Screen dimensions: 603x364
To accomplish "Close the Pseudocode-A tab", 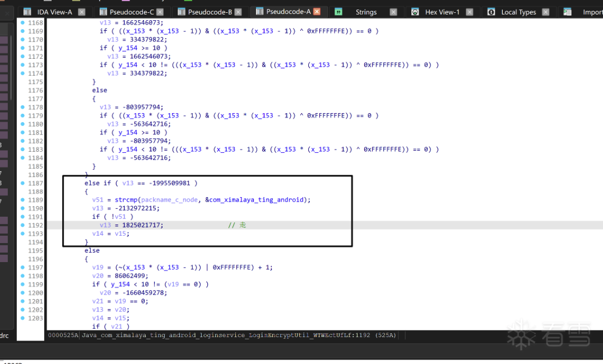I will [x=317, y=12].
